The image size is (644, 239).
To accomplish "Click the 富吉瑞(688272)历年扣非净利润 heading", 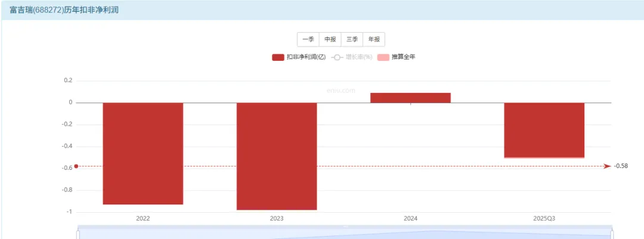I will click(x=64, y=10).
